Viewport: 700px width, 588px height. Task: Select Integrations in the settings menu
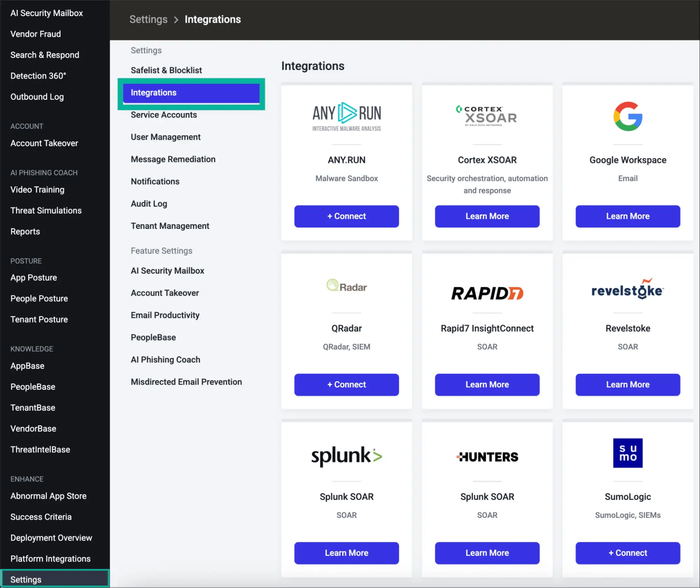pos(191,93)
